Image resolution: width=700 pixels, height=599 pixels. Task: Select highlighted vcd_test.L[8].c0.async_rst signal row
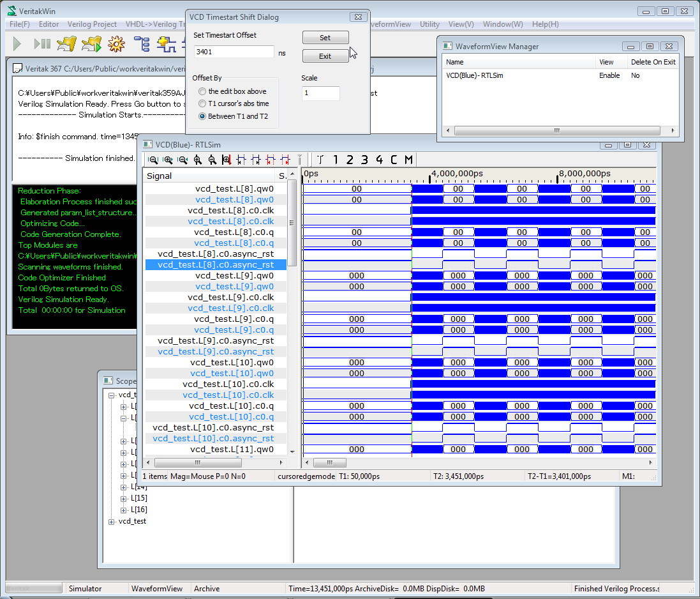(x=216, y=265)
